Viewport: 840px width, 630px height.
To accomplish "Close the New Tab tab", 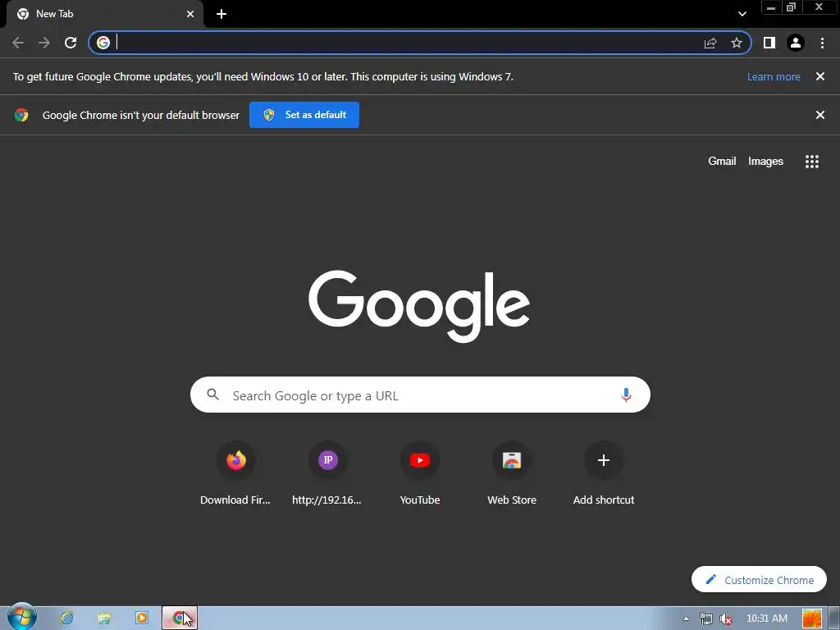I will pyautogui.click(x=190, y=14).
